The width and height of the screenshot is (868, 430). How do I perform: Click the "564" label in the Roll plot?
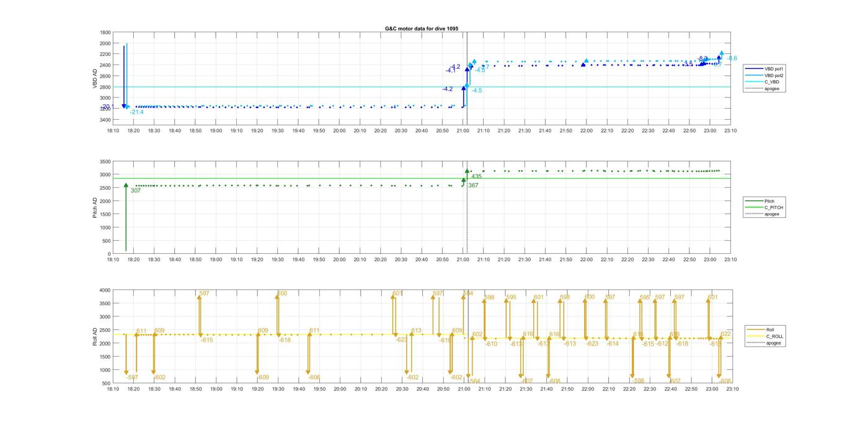pos(475,381)
